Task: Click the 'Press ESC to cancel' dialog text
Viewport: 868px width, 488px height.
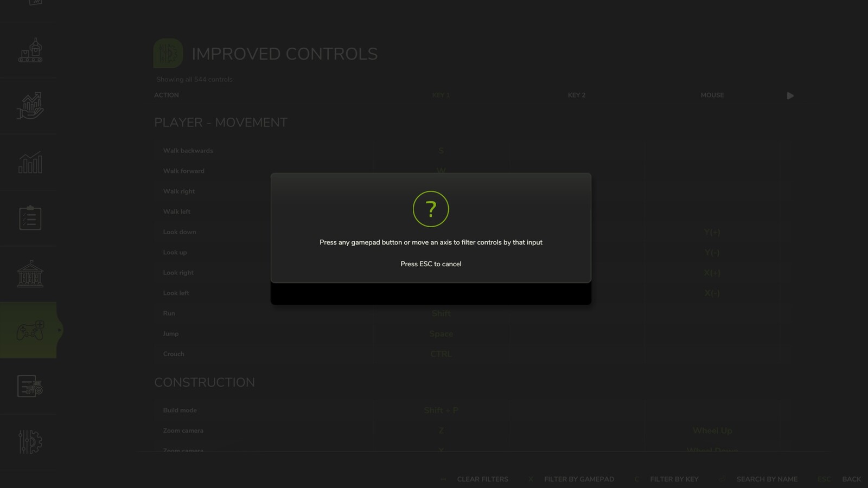Action: click(431, 264)
